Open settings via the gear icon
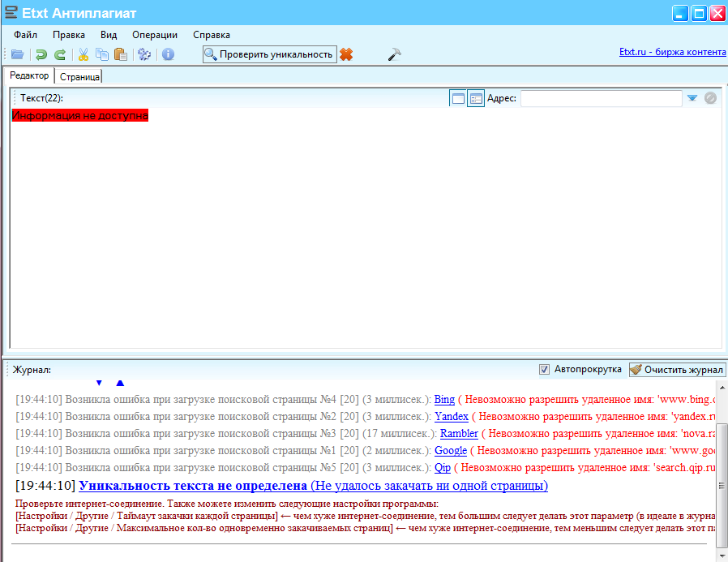The height and width of the screenshot is (562, 728). [144, 54]
